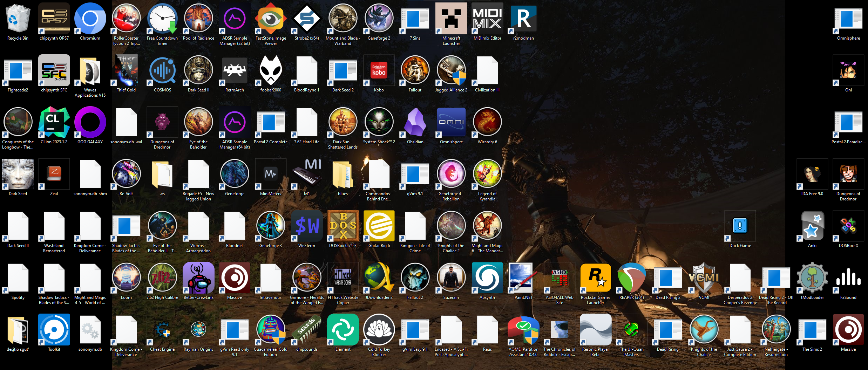Image resolution: width=868 pixels, height=370 pixels.
Task: Click the GOG GALAXY icon
Action: click(90, 122)
